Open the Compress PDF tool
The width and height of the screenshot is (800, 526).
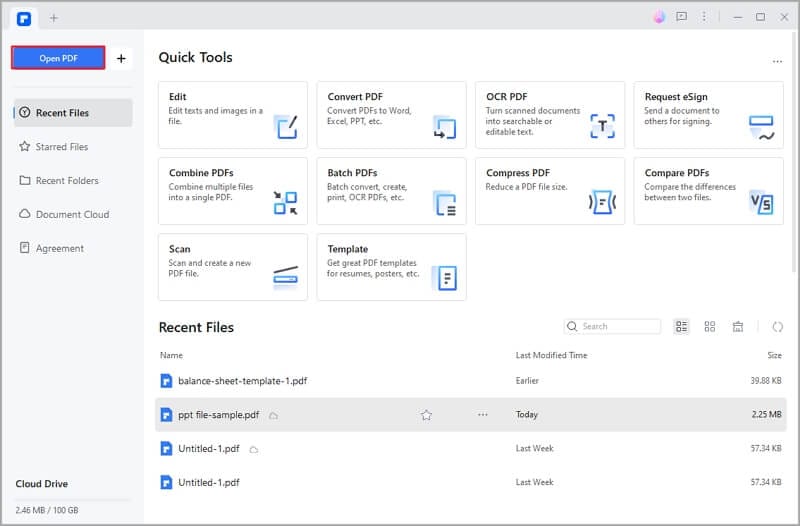coord(549,191)
